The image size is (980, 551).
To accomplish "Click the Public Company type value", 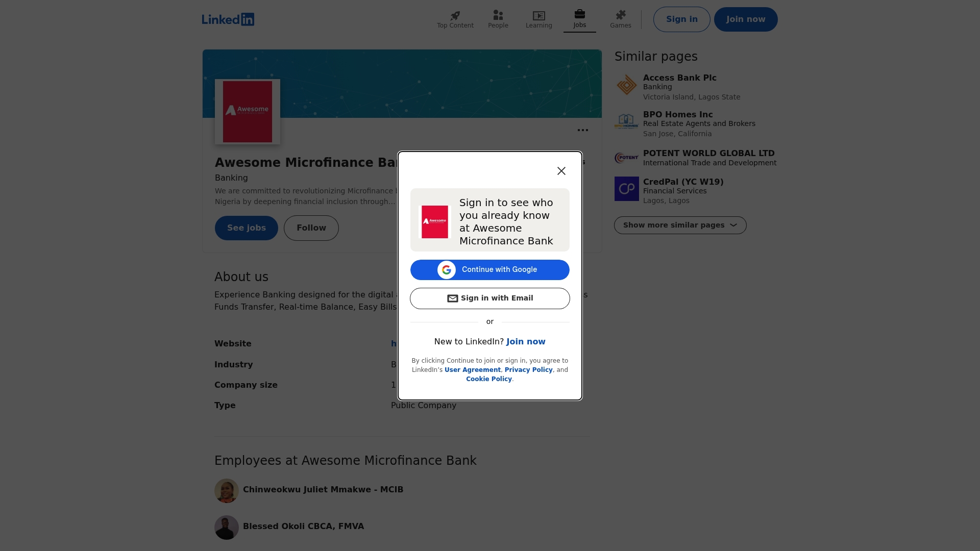I will pyautogui.click(x=424, y=406).
